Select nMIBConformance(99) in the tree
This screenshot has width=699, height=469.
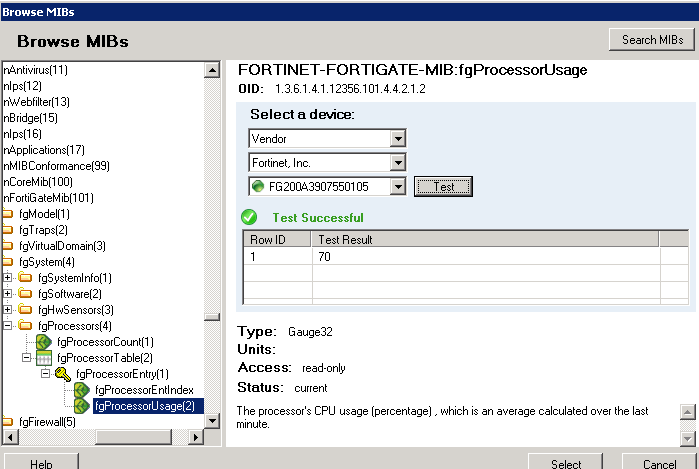pyautogui.click(x=56, y=166)
